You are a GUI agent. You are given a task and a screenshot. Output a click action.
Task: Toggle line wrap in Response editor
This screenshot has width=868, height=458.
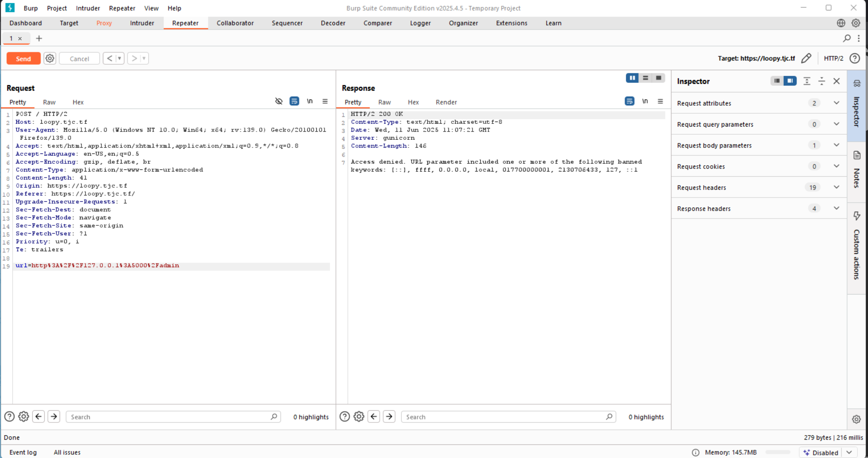point(629,101)
